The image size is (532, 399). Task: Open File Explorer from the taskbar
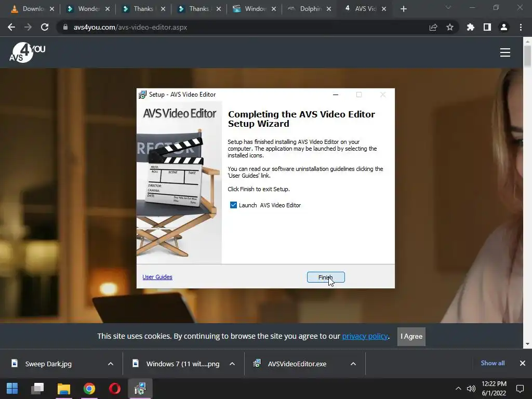tap(64, 389)
